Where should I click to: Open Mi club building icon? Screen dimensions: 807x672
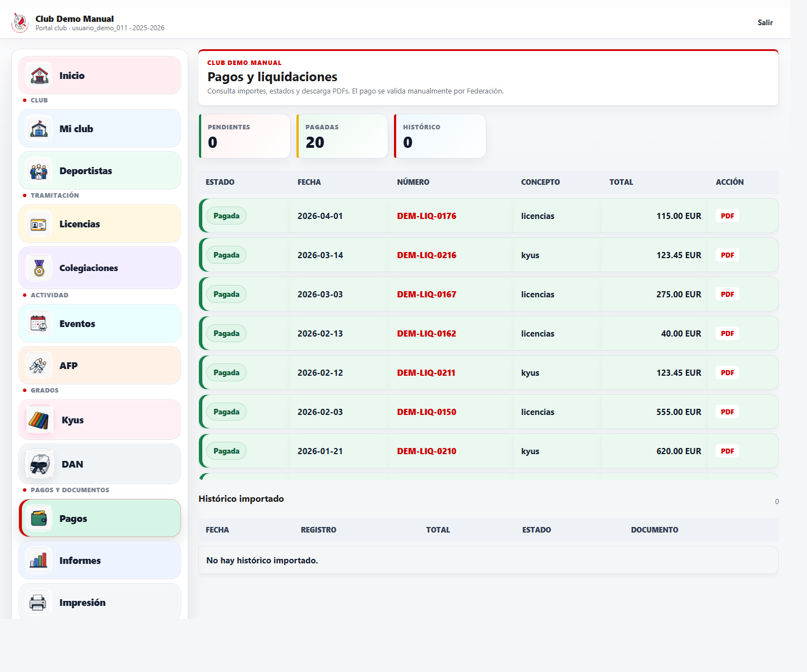click(39, 128)
